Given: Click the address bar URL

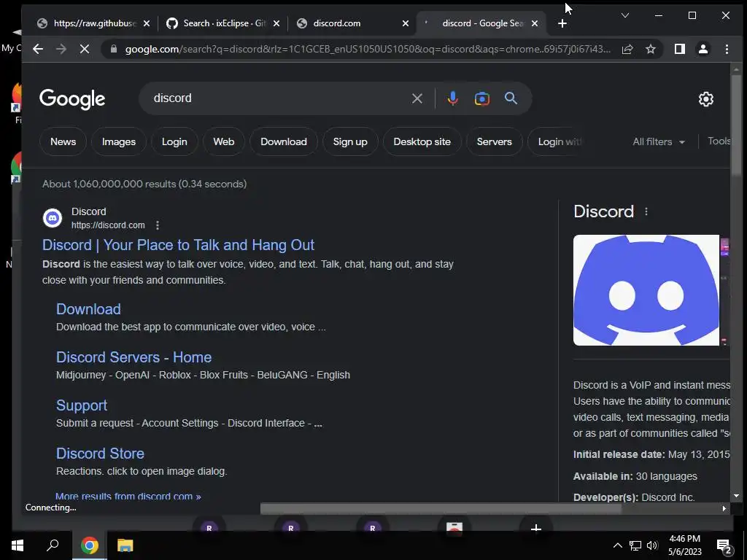Looking at the screenshot, I should (x=368, y=49).
